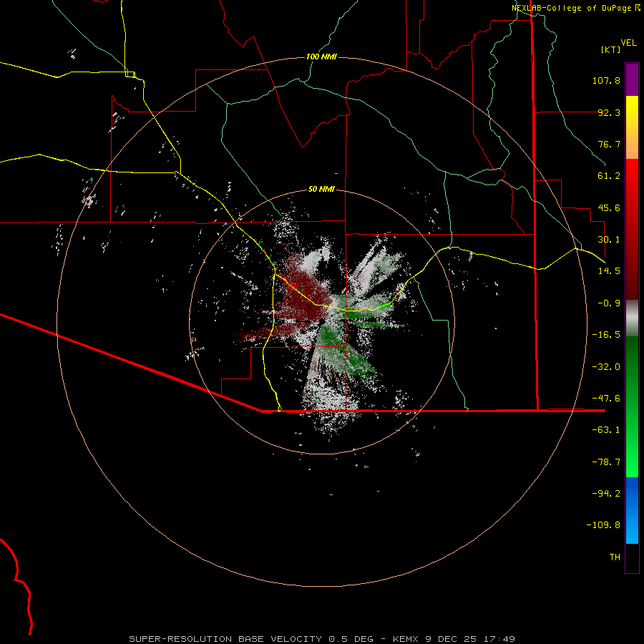Viewport: 644px width, 644px height.
Task: Click the 76.7 legend value
Action: point(609,144)
